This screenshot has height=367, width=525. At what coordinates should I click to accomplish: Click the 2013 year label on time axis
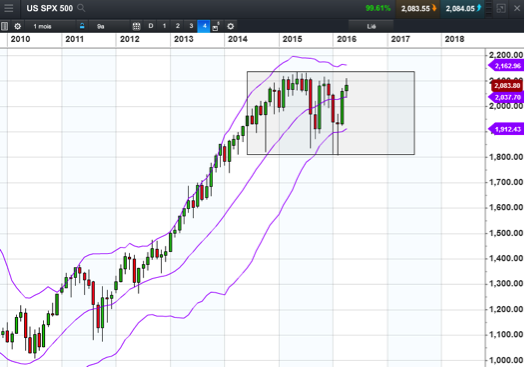[183, 39]
